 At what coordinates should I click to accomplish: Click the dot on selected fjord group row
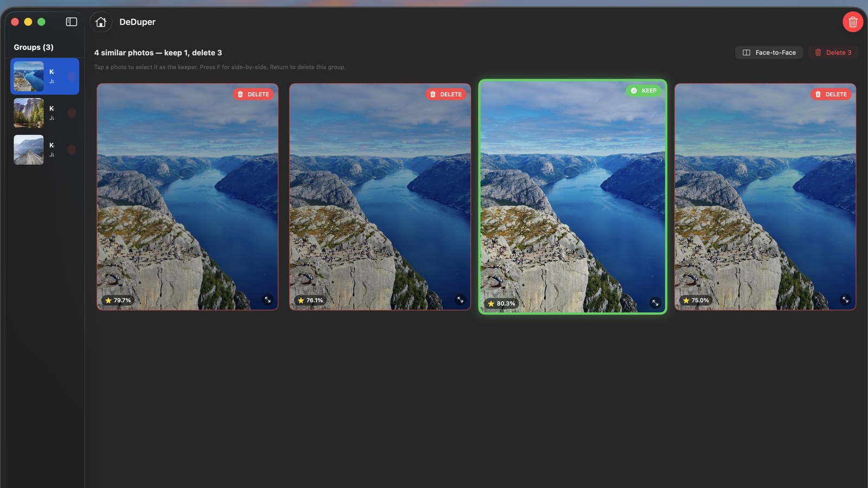point(72,76)
